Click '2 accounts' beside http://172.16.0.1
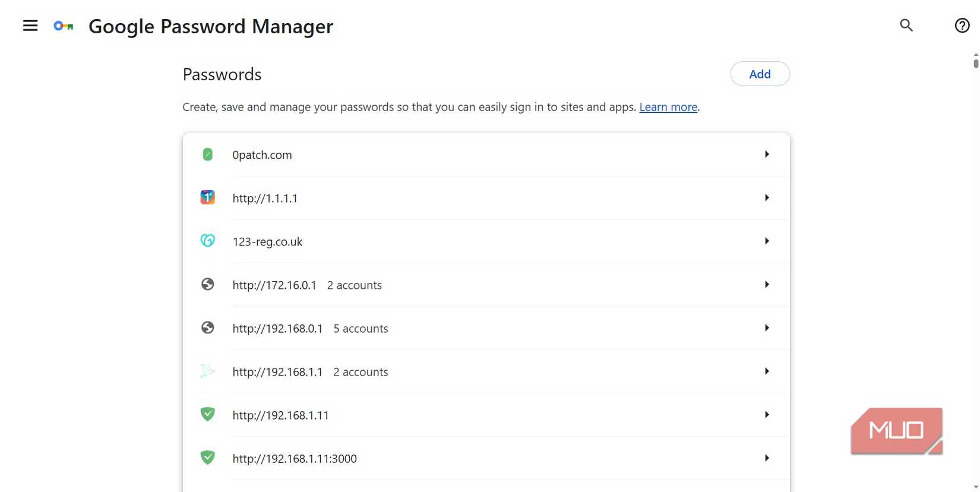Image resolution: width=980 pixels, height=492 pixels. pyautogui.click(x=355, y=285)
